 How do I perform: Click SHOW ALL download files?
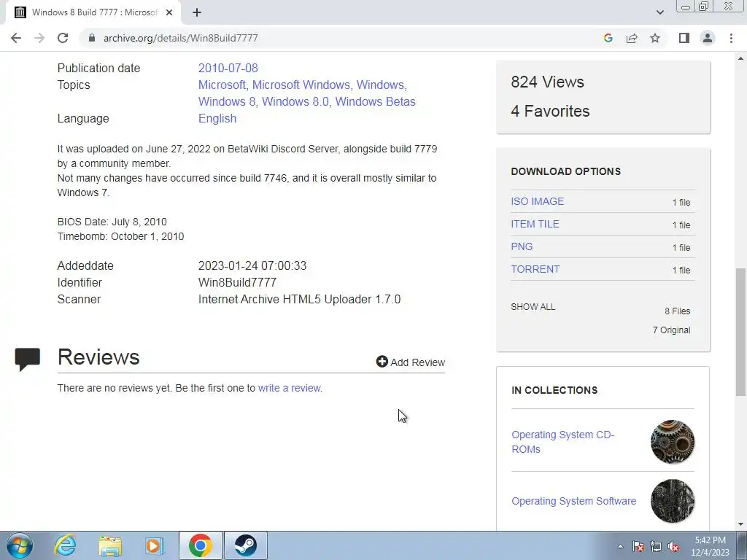[x=533, y=307]
